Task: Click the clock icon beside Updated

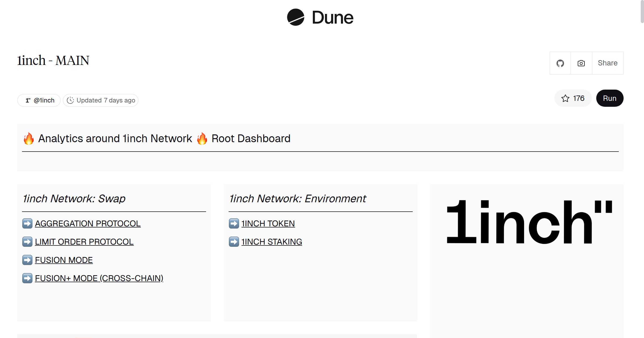Action: click(x=70, y=100)
